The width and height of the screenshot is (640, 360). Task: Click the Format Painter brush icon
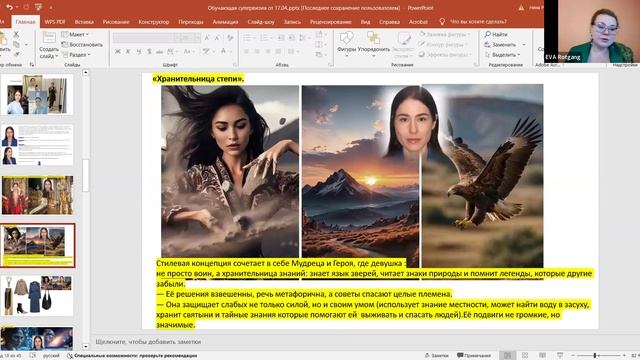pyautogui.click(x=16, y=54)
